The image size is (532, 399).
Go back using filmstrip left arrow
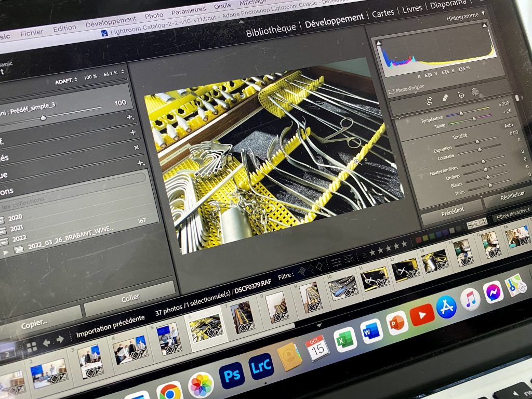coord(46,343)
